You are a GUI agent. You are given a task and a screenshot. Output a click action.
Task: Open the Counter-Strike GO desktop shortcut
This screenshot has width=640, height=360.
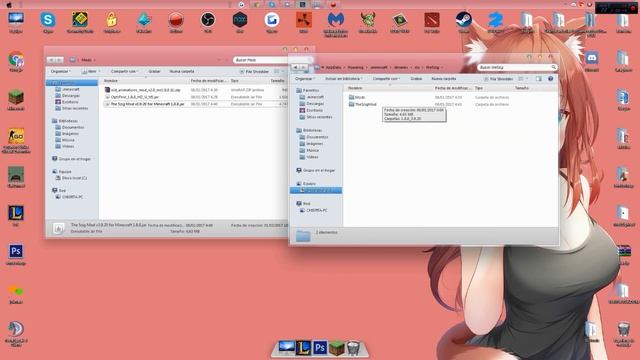pyautogui.click(x=16, y=136)
